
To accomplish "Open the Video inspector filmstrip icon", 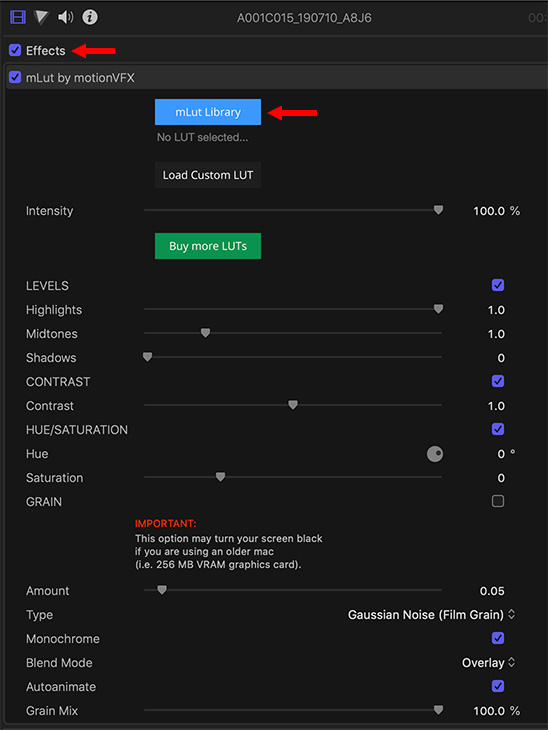I will click(x=18, y=17).
